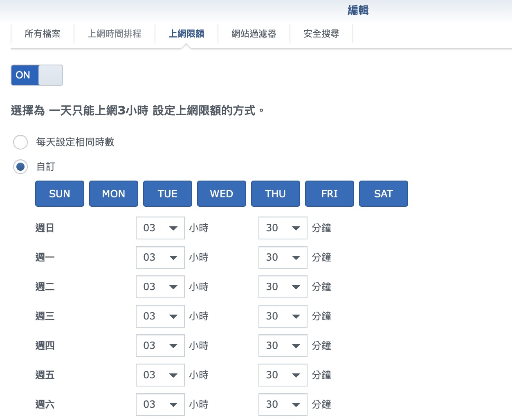Turn off the internet quota ON switch
The height and width of the screenshot is (420, 512).
click(37, 75)
